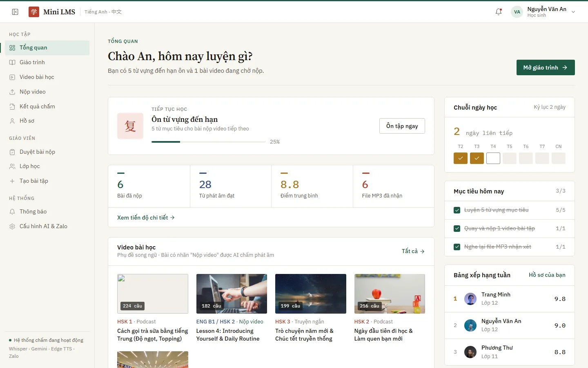Image resolution: width=588 pixels, height=368 pixels.
Task: Click the VA user avatar
Action: point(517,12)
